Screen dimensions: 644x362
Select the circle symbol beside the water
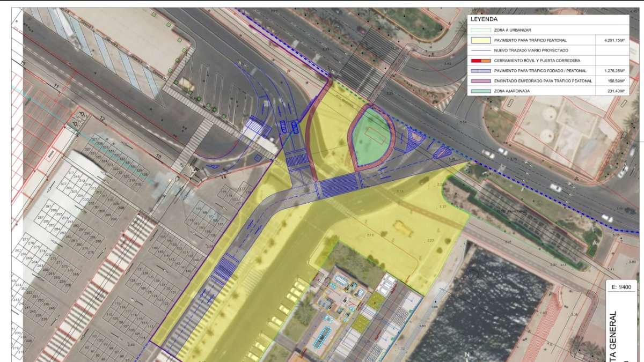pyautogui.click(x=473, y=274)
